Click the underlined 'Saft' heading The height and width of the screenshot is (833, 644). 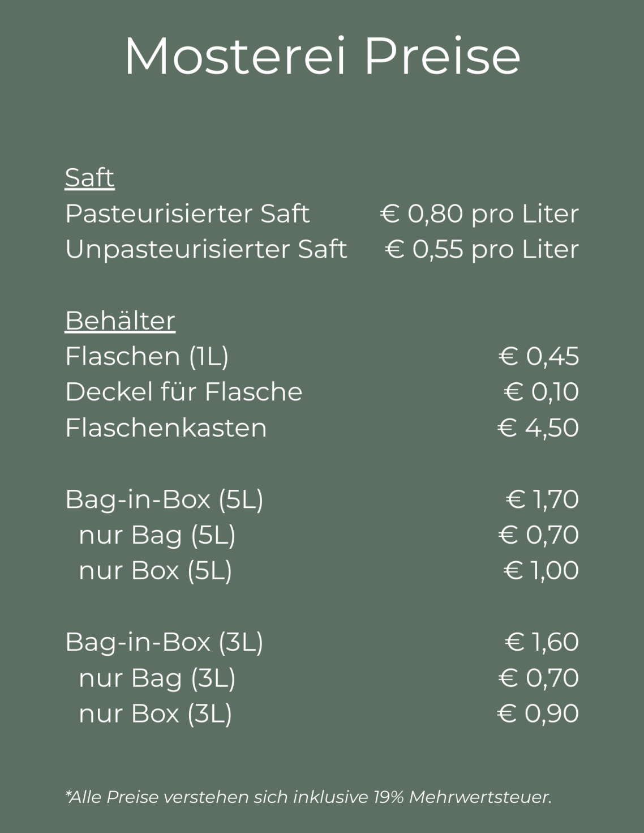89,178
